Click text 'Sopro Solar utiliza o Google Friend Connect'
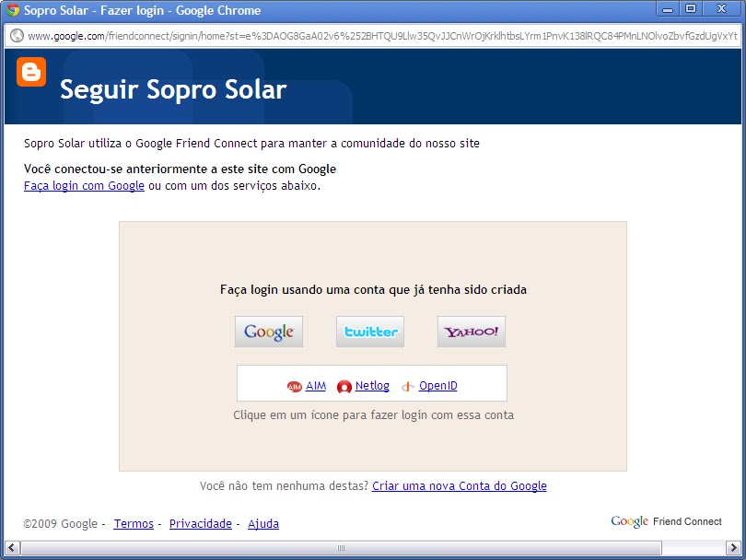Viewport: 746px width, 560px height. (140, 143)
